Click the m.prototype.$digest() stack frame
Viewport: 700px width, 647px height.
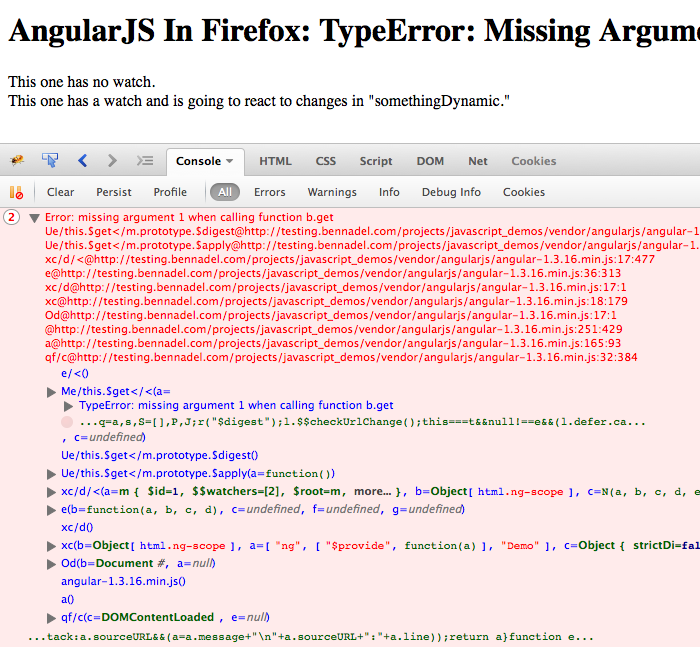pyautogui.click(x=159, y=455)
